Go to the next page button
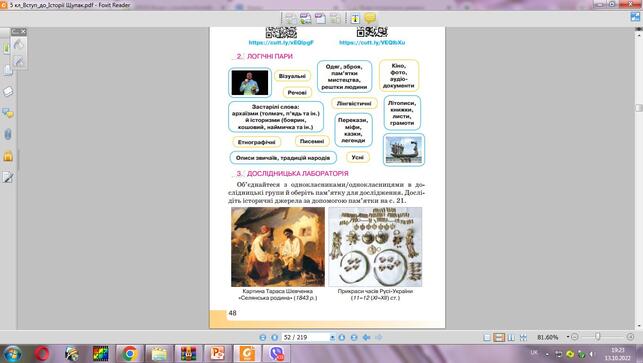 [x=341, y=337]
